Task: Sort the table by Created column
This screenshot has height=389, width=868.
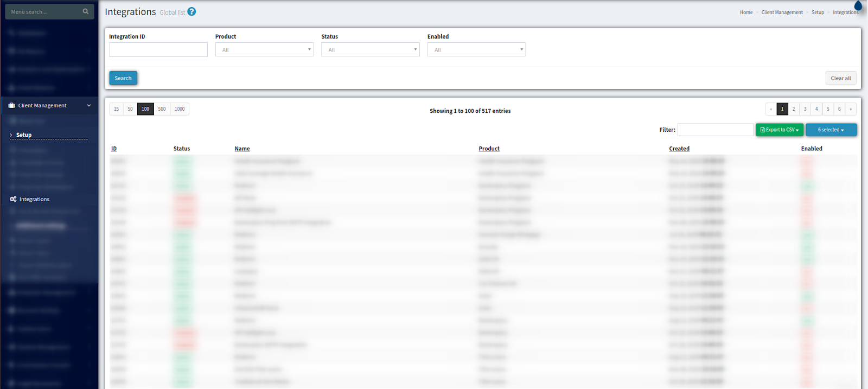Action: [679, 149]
